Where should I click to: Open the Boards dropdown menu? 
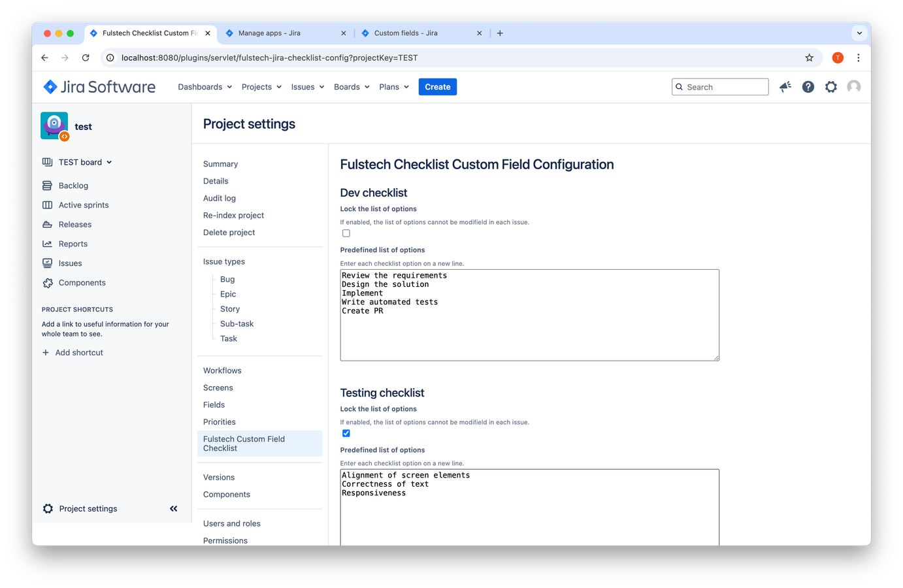(352, 87)
